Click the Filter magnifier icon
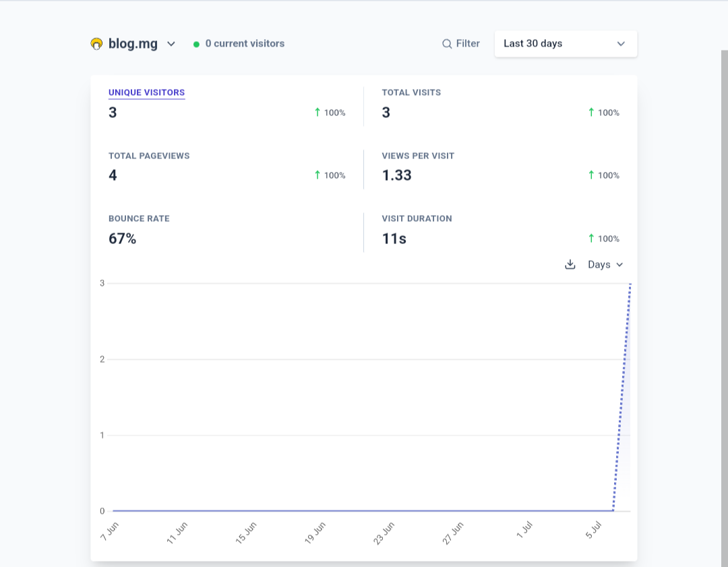 [x=446, y=44]
